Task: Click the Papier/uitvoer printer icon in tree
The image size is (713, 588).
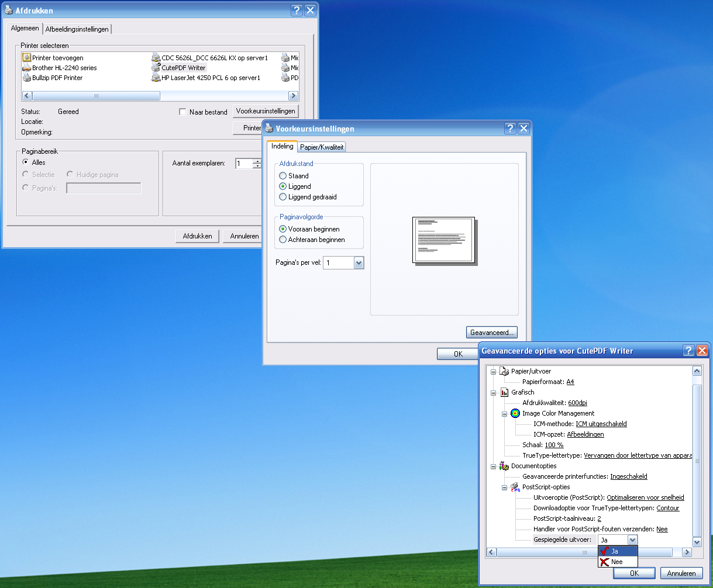Action: [x=504, y=371]
